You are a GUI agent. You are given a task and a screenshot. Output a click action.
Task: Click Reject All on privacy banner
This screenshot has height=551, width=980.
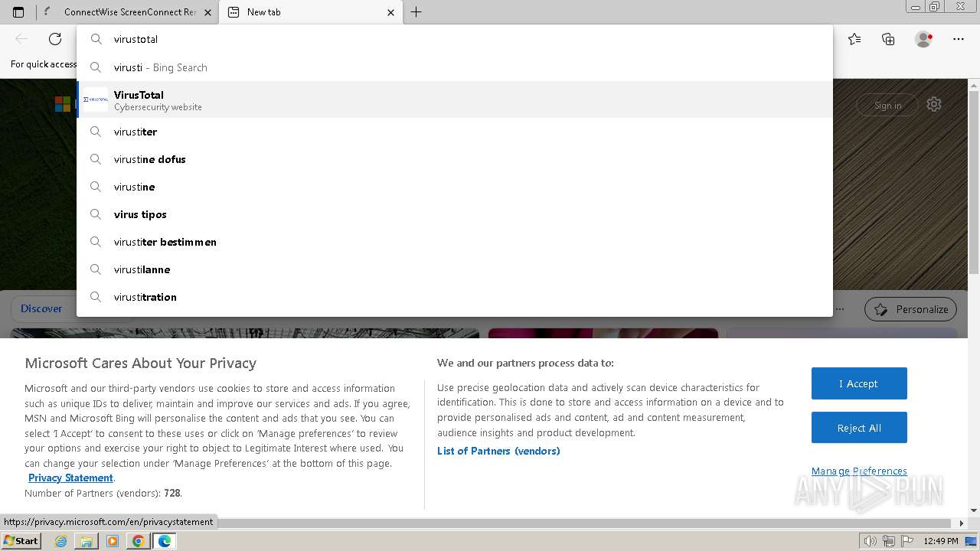859,428
